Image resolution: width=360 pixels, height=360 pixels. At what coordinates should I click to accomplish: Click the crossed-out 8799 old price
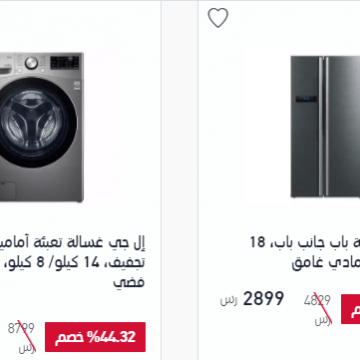[21, 329]
